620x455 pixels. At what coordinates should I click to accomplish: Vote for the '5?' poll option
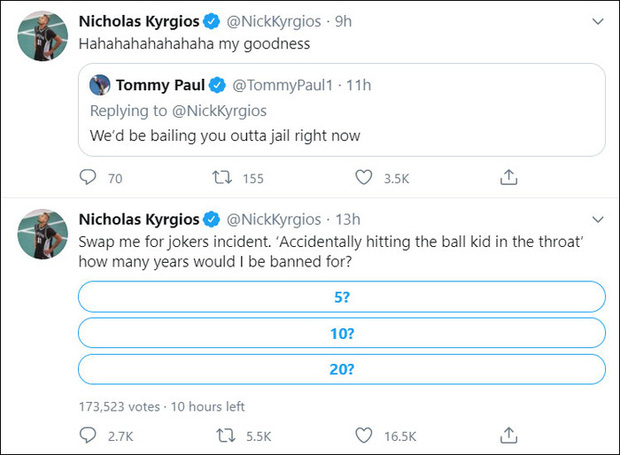tap(342, 297)
